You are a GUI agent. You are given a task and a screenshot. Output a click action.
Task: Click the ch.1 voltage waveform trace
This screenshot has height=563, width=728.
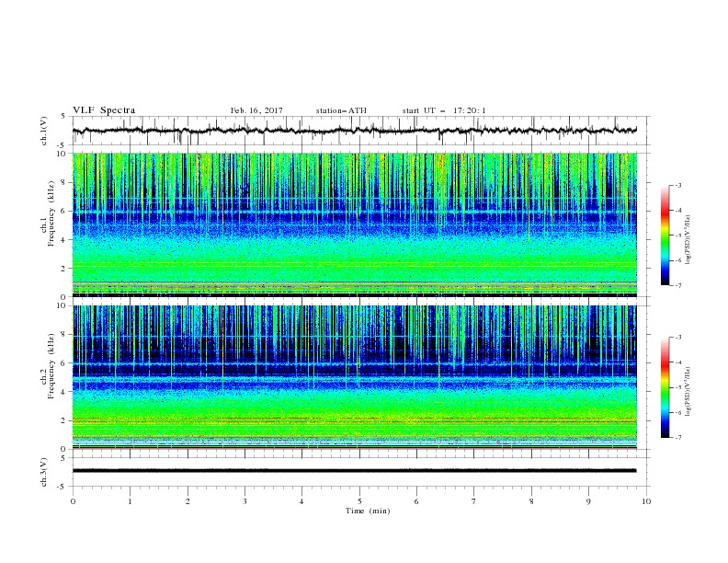(x=354, y=131)
